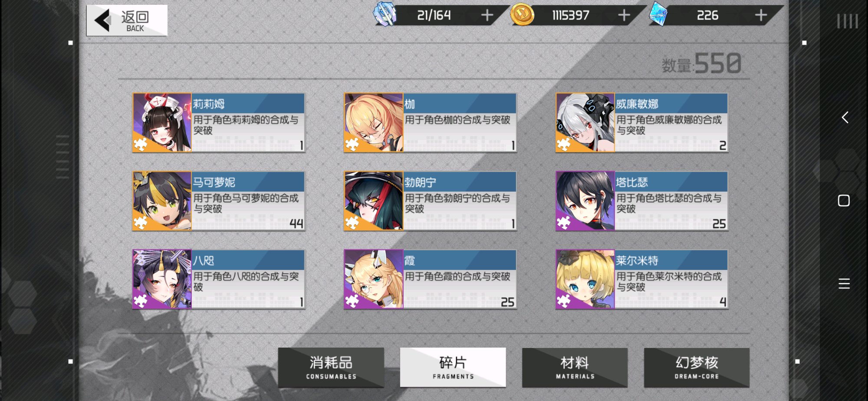The height and width of the screenshot is (401, 868).
Task: Open the 幻梦核 Dream-Core tab
Action: [697, 367]
